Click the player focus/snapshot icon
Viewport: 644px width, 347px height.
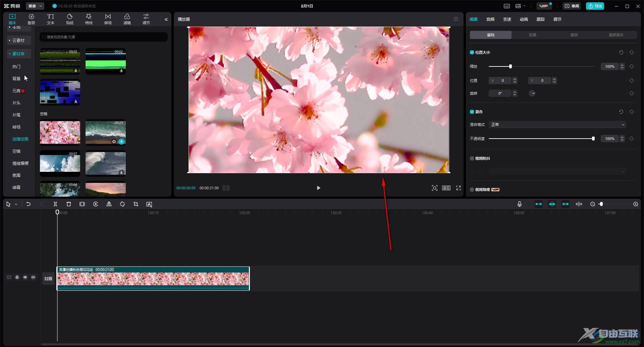tap(435, 188)
